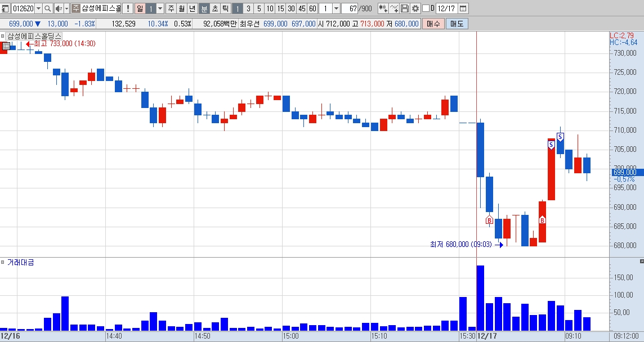Click the speaker sound icon
Viewport: 644px width, 342px height.
(x=59, y=8)
